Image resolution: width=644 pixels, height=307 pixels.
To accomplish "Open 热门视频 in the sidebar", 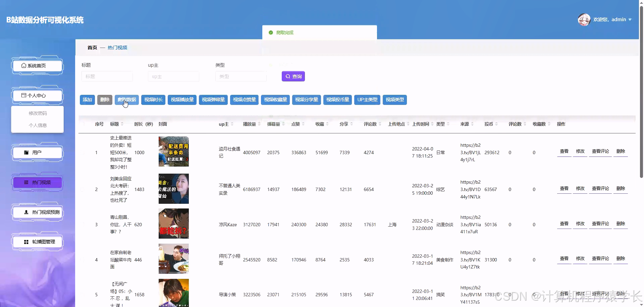I will tap(37, 182).
